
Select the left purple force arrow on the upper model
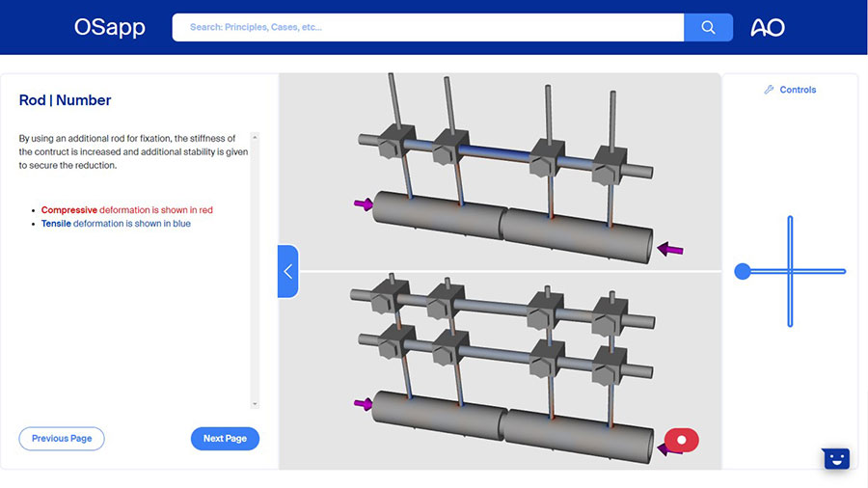click(364, 203)
